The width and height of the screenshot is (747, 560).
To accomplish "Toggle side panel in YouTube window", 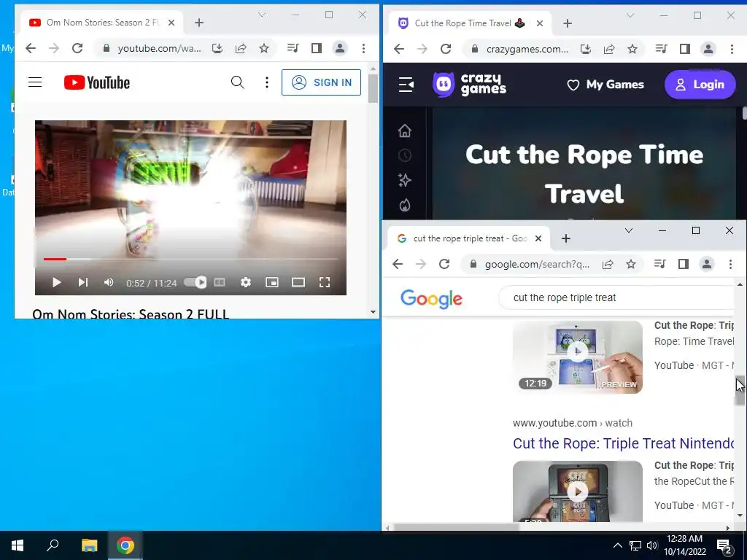I will click(317, 48).
